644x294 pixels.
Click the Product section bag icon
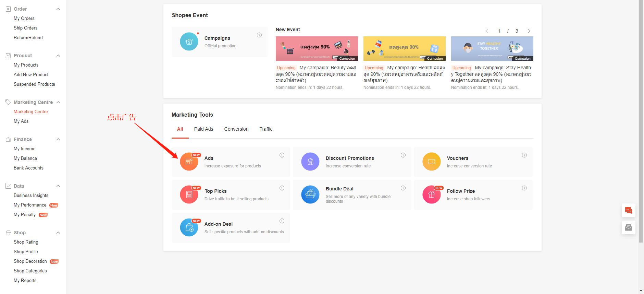tap(8, 56)
